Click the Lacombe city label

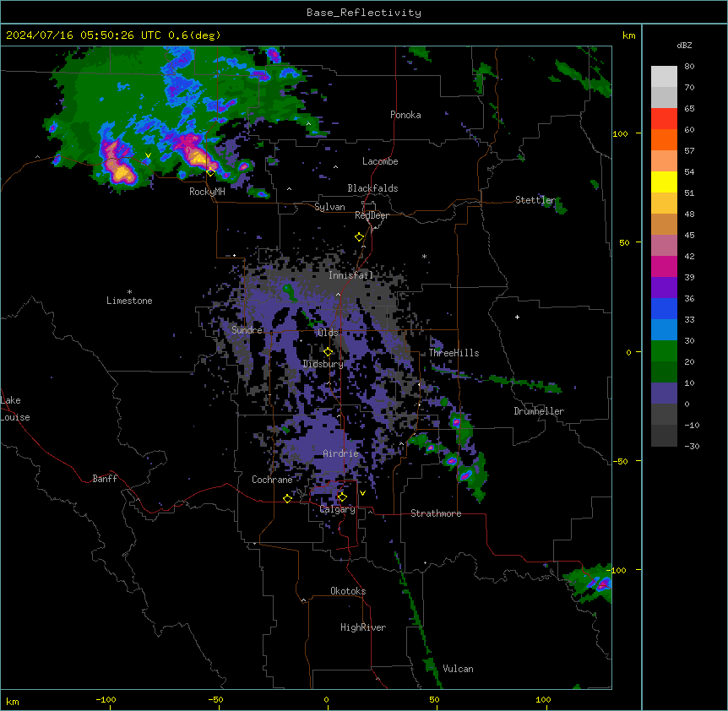click(380, 161)
